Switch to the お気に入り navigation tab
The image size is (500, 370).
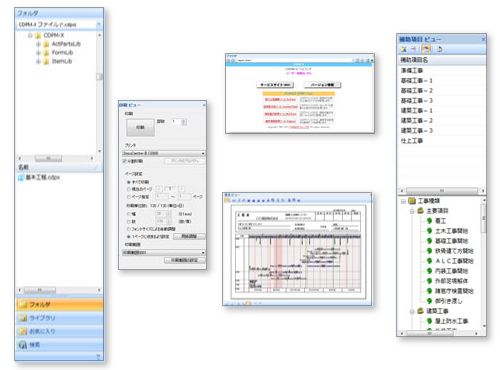pyautogui.click(x=59, y=331)
